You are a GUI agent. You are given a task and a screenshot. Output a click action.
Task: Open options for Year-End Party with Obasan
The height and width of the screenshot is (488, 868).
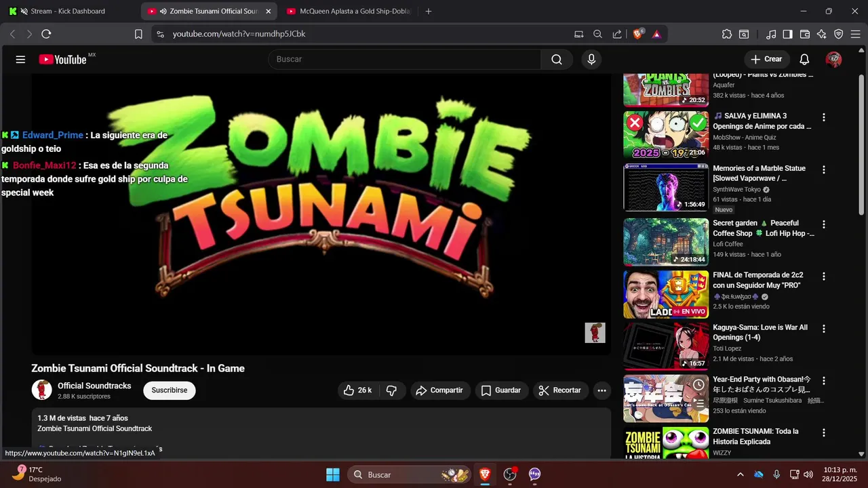(824, 381)
